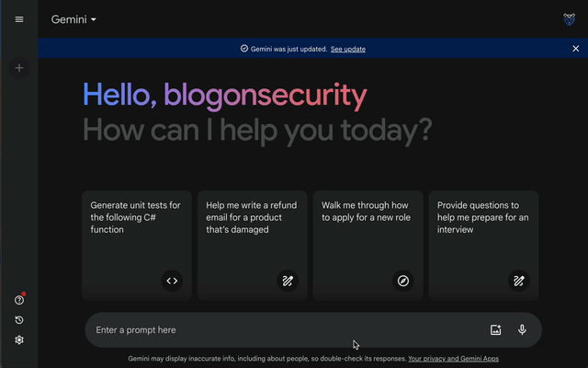The width and height of the screenshot is (588, 368).
Task: Open the hamburger main menu
Action: [19, 19]
